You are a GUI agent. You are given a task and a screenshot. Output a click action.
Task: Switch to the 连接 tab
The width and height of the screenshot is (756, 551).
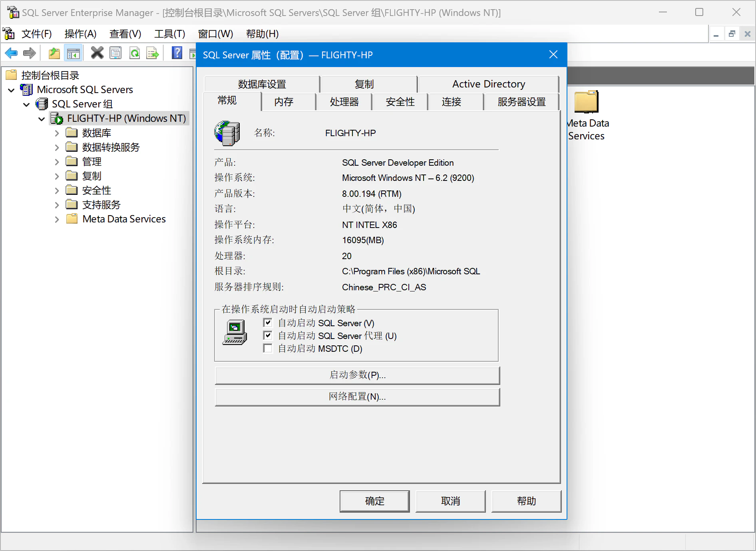click(456, 102)
